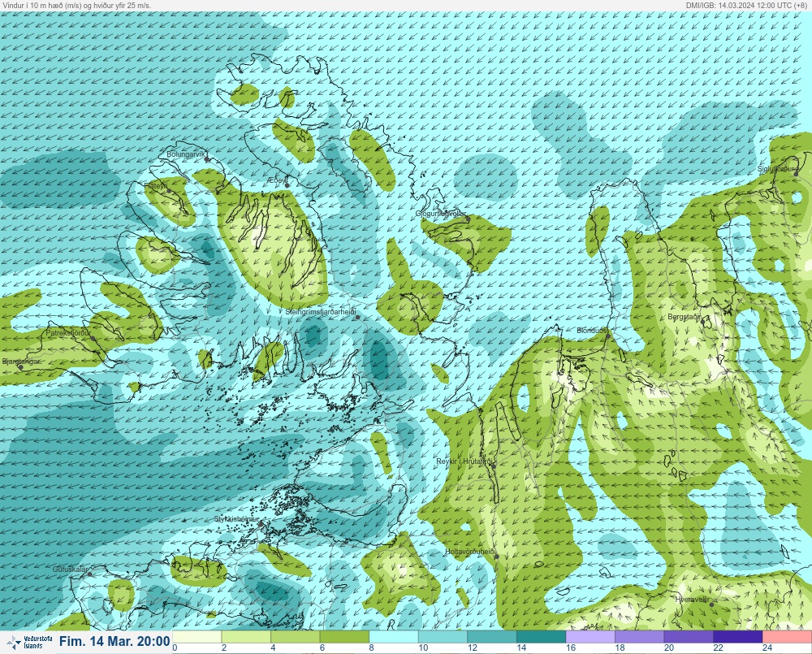The height and width of the screenshot is (654, 812).
Task: Click the Bjargtangar station label
Action: pos(21,362)
